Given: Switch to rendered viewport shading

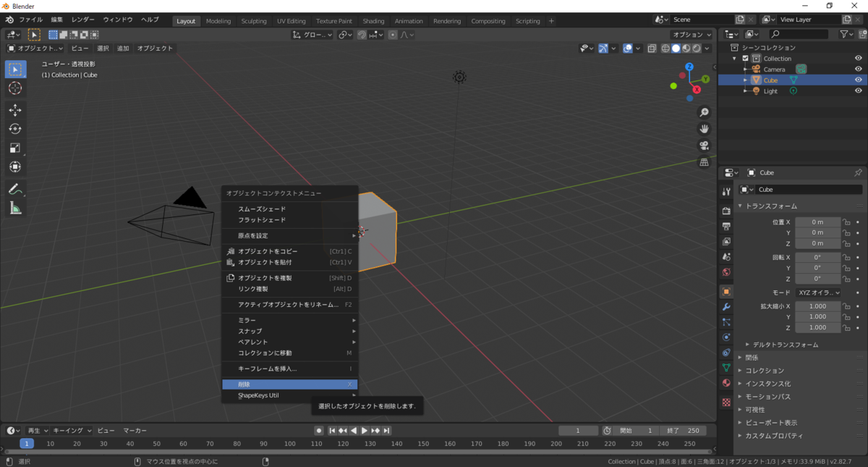Looking at the screenshot, I should 697,49.
